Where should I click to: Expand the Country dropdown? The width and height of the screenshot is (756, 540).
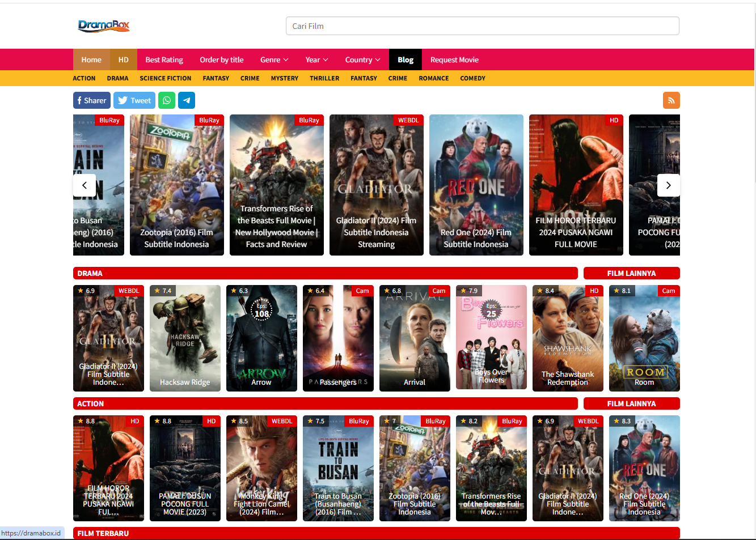tap(362, 60)
